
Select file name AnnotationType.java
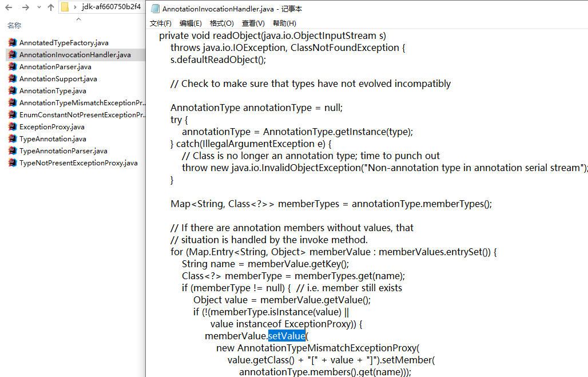coord(53,91)
